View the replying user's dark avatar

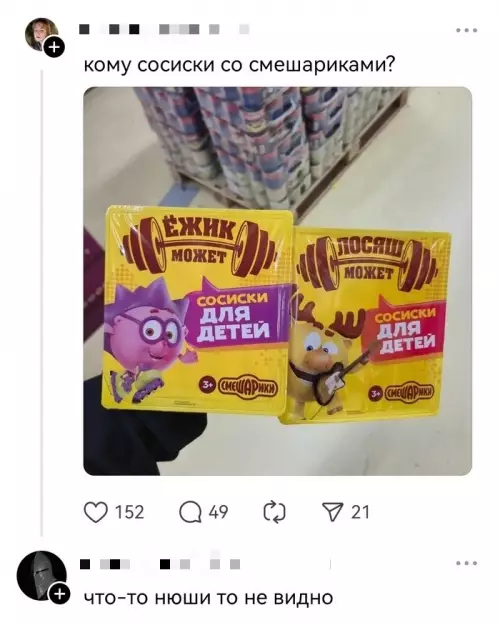coord(41,576)
